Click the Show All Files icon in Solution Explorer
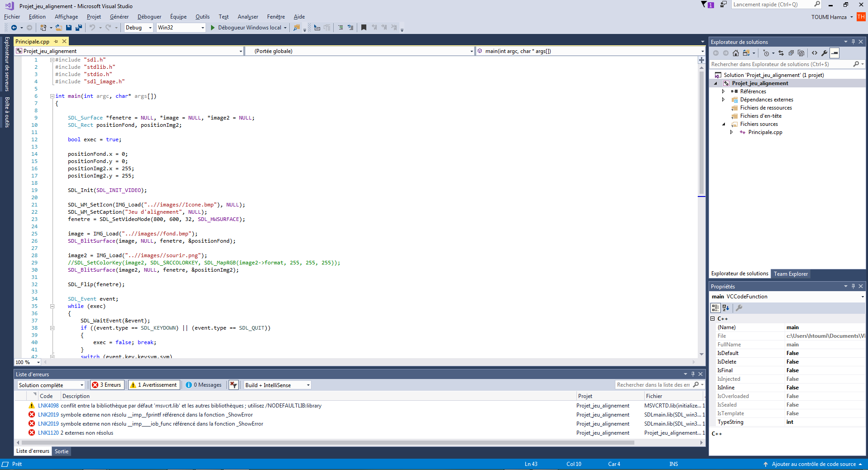Viewport: 868px width, 470px height. click(x=801, y=53)
